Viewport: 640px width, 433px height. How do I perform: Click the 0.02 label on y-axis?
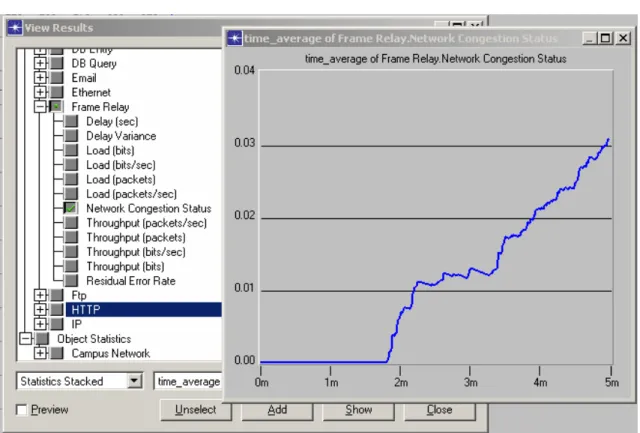244,215
